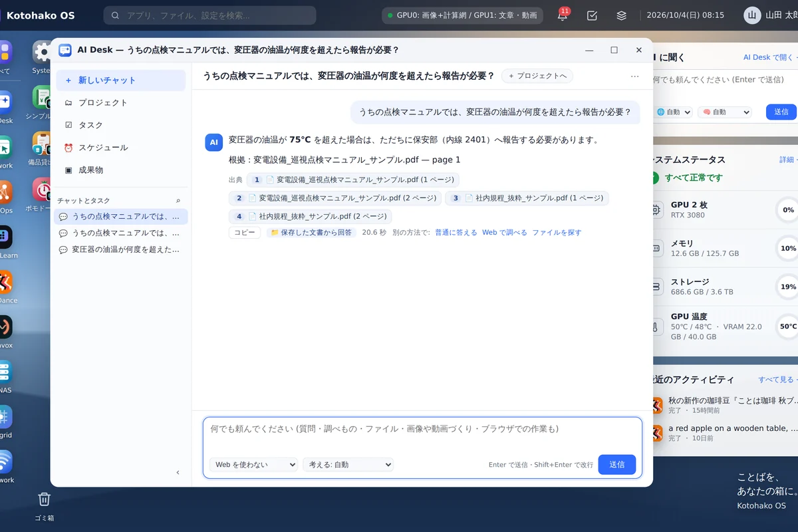The image size is (798, 532).
Task: Click the Web で調べる link
Action: [x=505, y=233]
